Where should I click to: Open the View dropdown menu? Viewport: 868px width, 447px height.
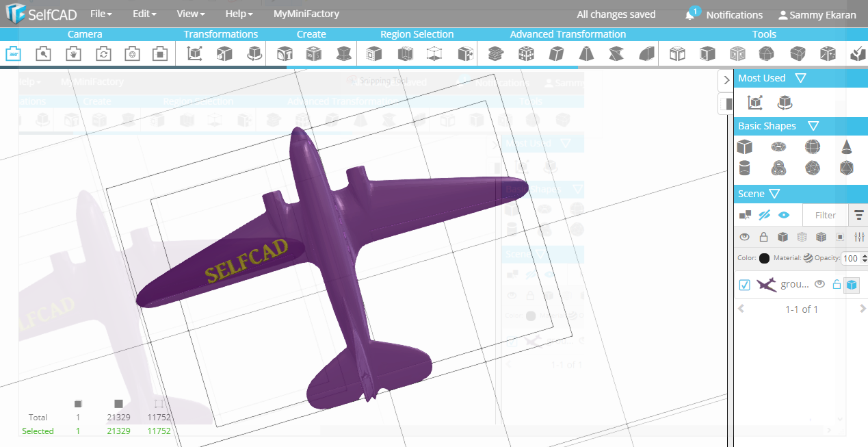click(191, 14)
